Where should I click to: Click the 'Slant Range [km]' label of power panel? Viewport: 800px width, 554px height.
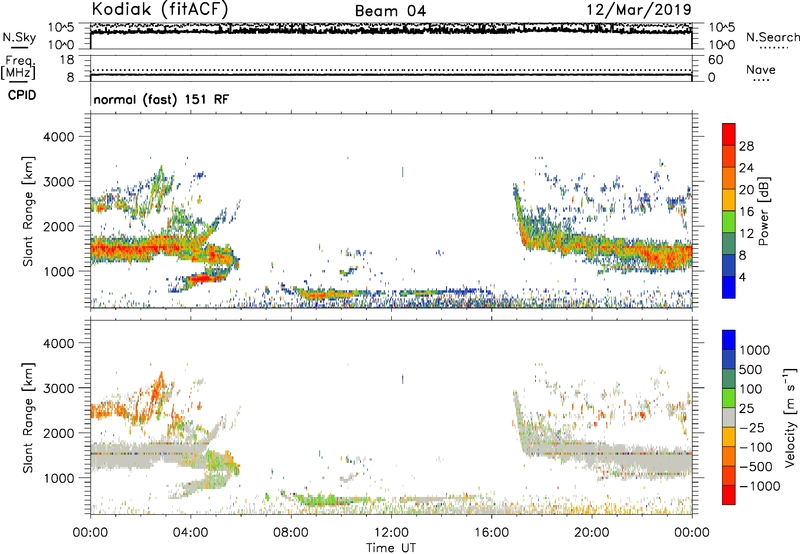click(28, 211)
